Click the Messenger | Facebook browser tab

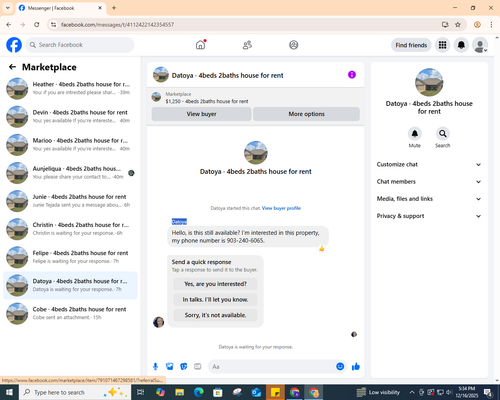[x=61, y=8]
